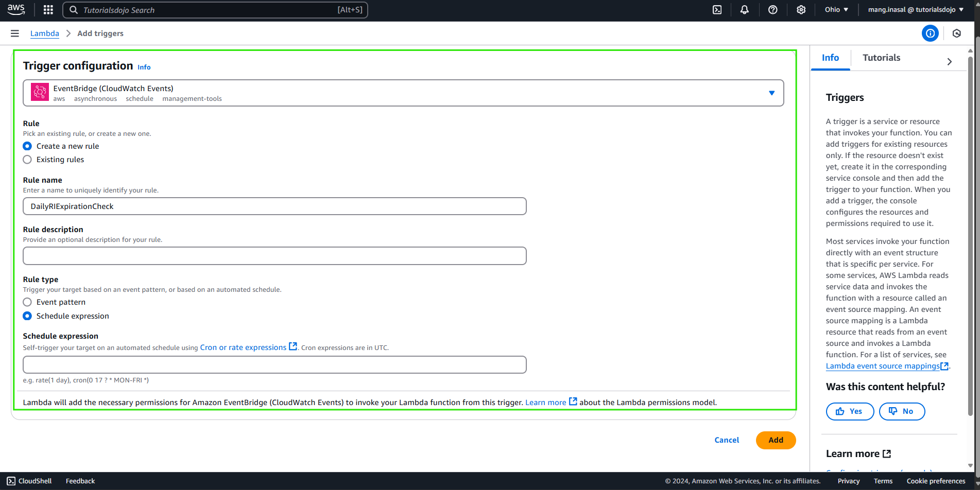Select Existing rules option
The height and width of the screenshot is (490, 980).
(27, 160)
